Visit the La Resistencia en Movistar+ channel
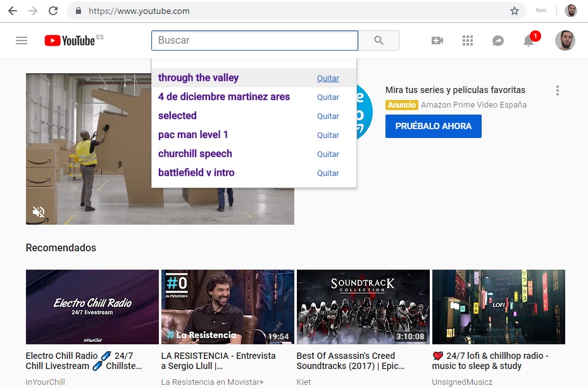This screenshot has height=388, width=588. pos(212,382)
